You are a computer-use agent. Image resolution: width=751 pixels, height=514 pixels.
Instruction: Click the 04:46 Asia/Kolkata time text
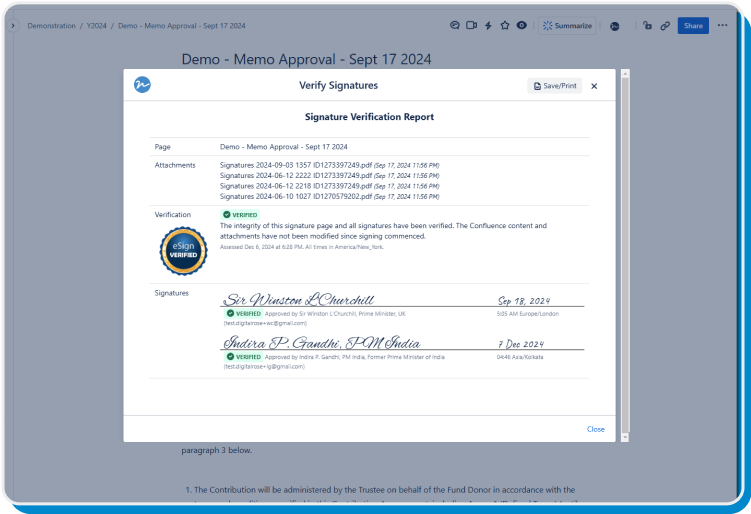[x=520, y=357]
